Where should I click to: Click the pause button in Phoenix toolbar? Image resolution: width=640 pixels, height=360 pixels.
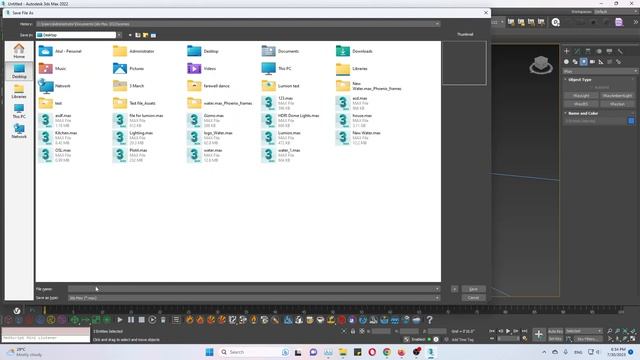(131, 320)
